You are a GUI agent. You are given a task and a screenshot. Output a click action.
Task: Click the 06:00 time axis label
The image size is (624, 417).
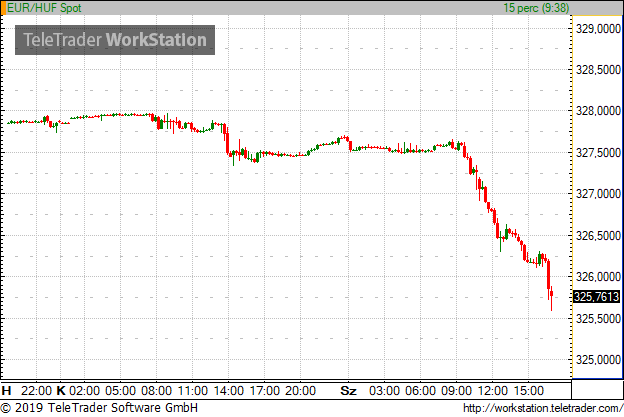[420, 391]
